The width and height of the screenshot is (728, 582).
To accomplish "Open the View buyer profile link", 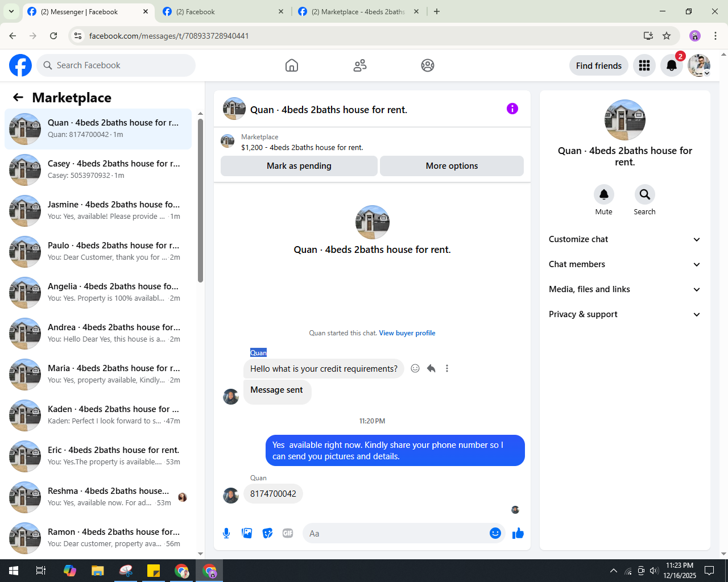I will coord(407,333).
